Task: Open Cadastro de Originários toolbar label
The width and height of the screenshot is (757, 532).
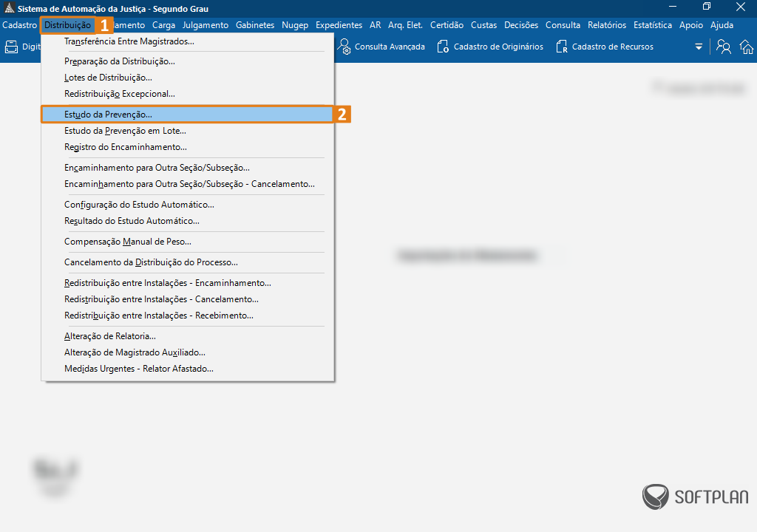Action: pos(498,47)
